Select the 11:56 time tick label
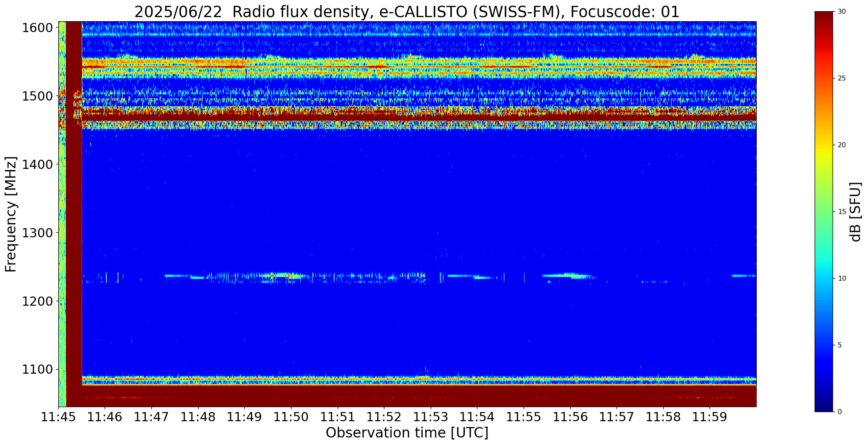Image resolution: width=868 pixels, height=445 pixels. tap(570, 417)
